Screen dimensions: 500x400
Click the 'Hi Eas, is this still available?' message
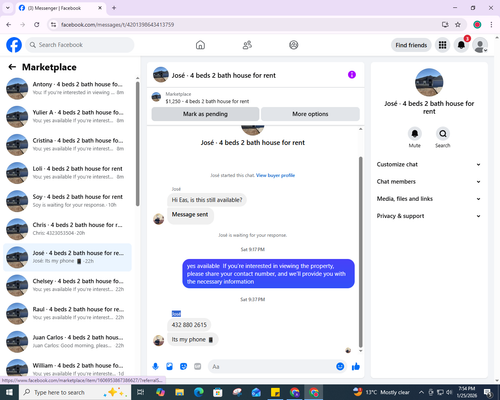[207, 200]
